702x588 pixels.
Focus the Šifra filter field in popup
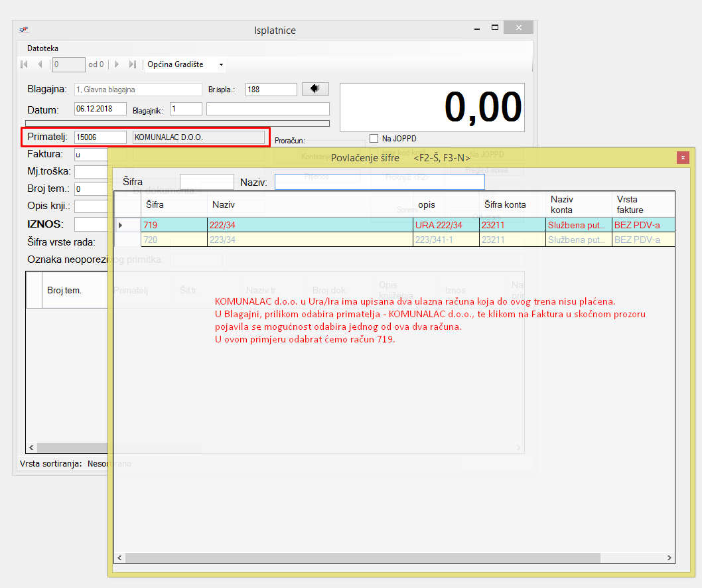coord(206,182)
